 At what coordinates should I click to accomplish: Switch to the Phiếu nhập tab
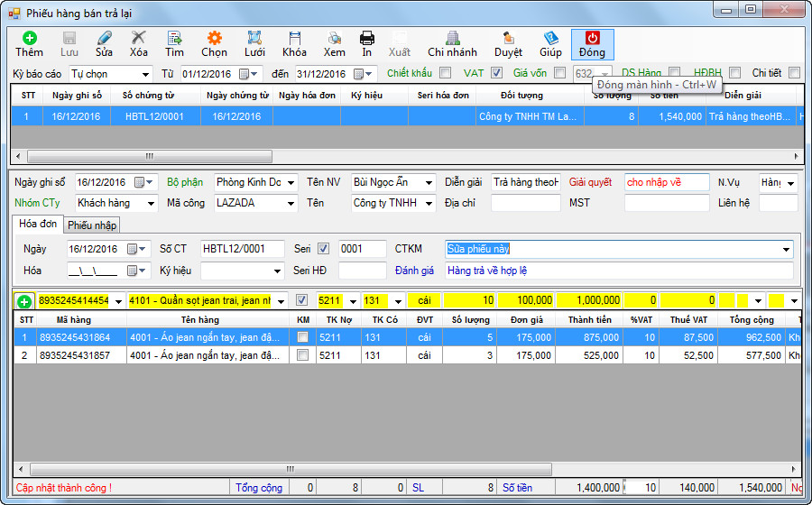[x=92, y=225]
